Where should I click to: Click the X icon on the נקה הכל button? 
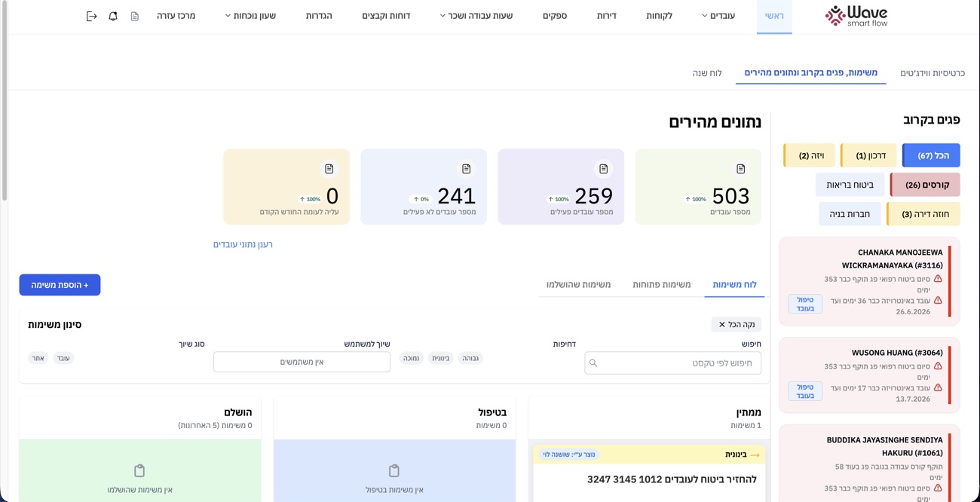click(x=721, y=325)
